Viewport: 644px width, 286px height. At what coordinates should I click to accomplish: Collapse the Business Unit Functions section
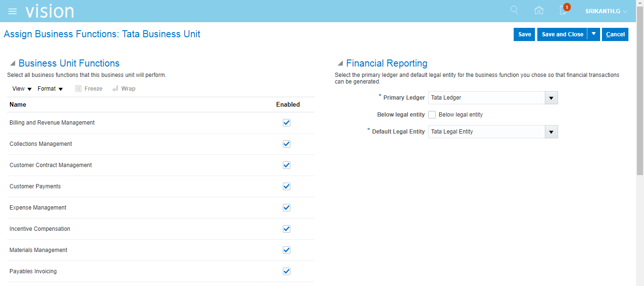click(13, 63)
